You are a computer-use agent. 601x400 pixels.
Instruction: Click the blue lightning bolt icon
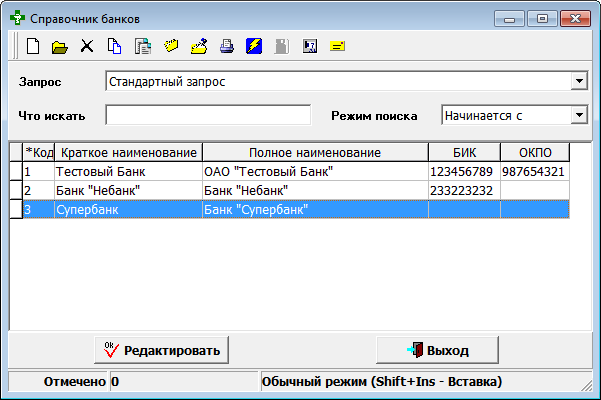(x=254, y=46)
